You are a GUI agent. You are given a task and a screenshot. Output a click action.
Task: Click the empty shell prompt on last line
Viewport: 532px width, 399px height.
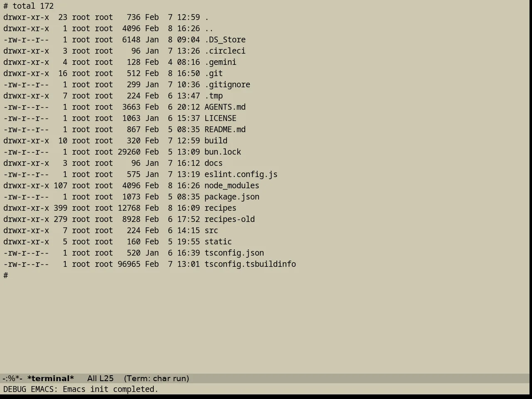6,276
